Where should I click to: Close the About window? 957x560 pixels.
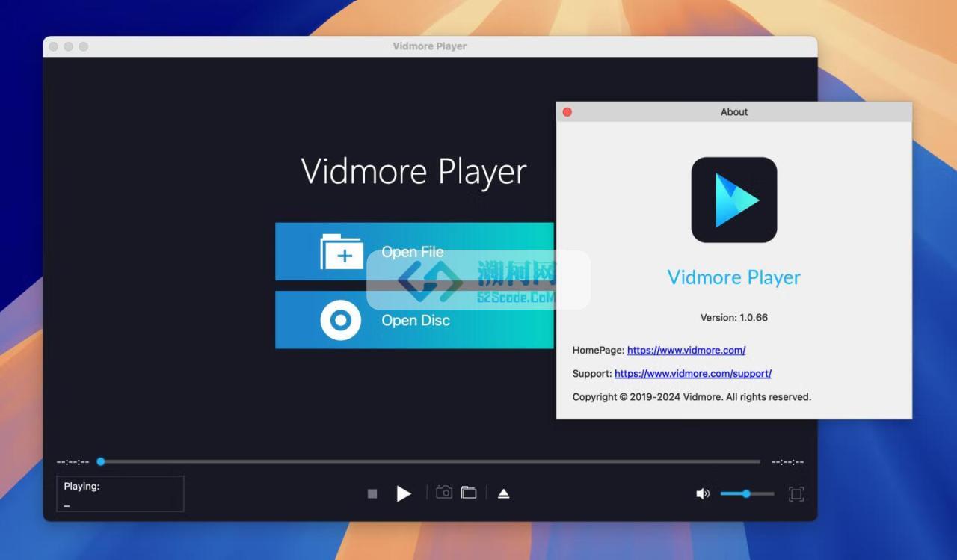click(x=567, y=112)
